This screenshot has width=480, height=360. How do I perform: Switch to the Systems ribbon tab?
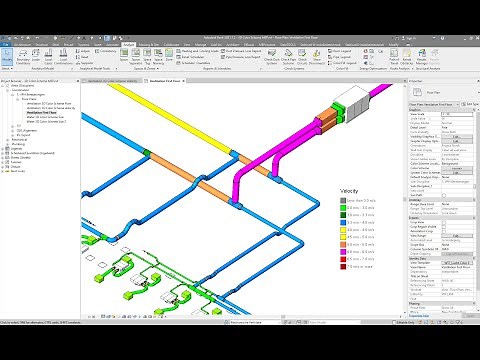[83, 44]
